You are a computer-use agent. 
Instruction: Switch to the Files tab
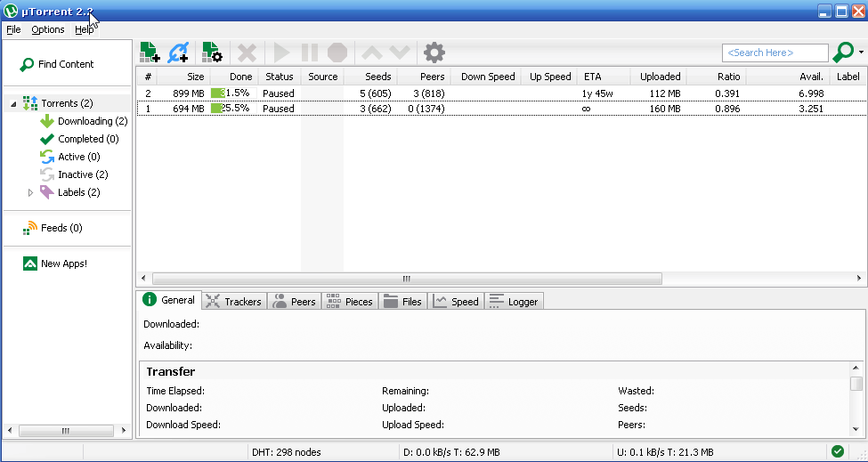[403, 302]
